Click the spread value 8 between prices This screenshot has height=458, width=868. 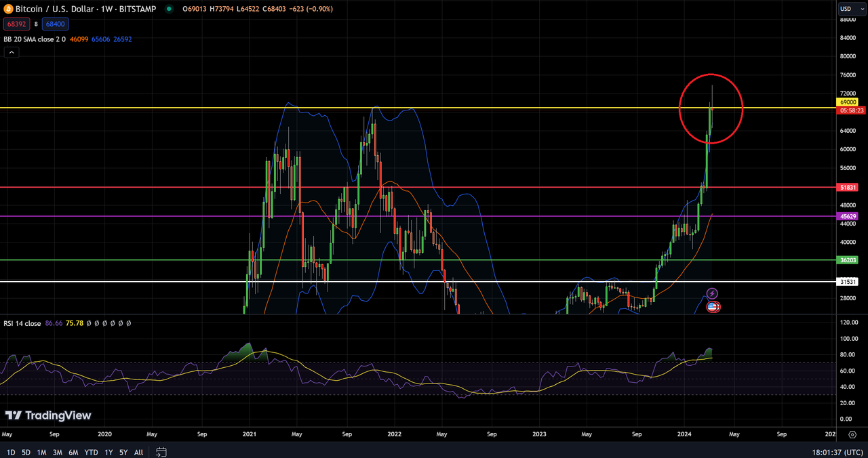[35, 24]
